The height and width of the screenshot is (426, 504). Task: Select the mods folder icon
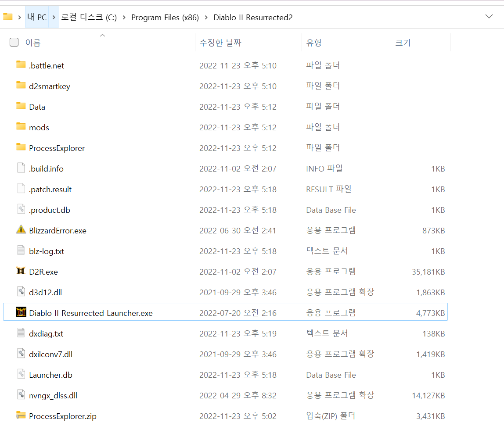[x=21, y=126]
